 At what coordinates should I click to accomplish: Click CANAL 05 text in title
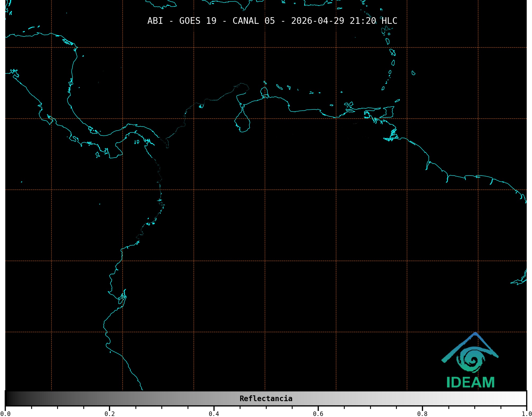253,21
